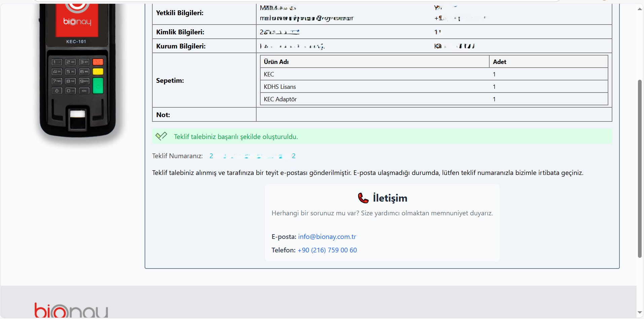Call the +90 (216) 759 00 60 number link
The width and height of the screenshot is (644, 319).
coord(327,250)
